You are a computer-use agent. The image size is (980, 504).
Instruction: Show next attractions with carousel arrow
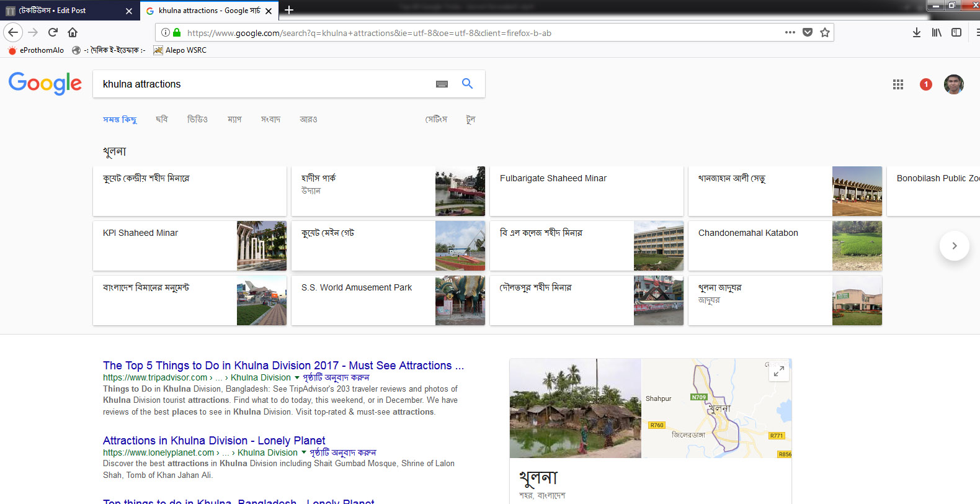pos(954,246)
